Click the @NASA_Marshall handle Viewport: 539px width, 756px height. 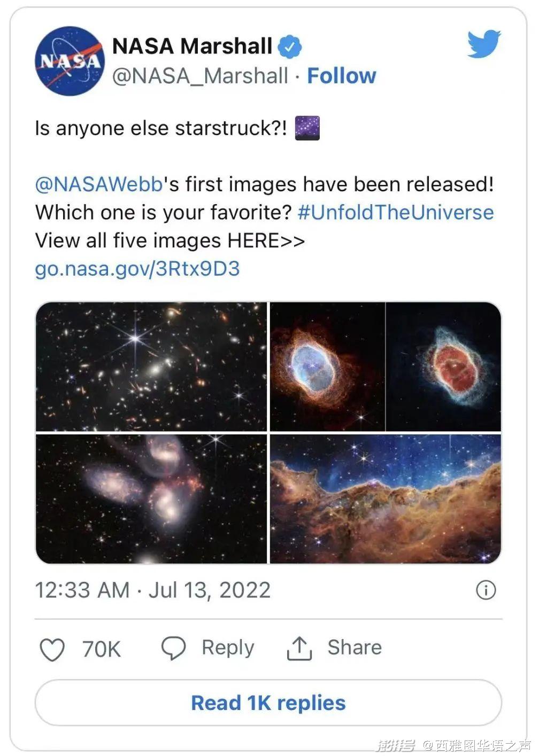pyautogui.click(x=200, y=76)
